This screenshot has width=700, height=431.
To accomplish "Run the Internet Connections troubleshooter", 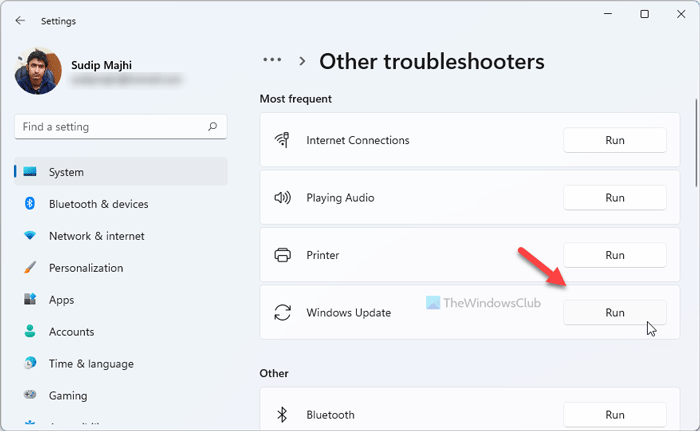I will tap(614, 140).
